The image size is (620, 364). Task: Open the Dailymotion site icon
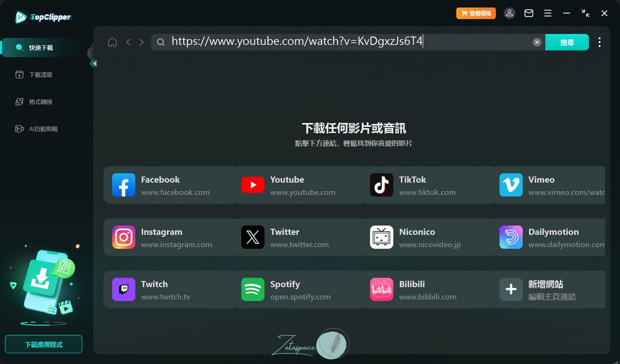click(x=511, y=237)
